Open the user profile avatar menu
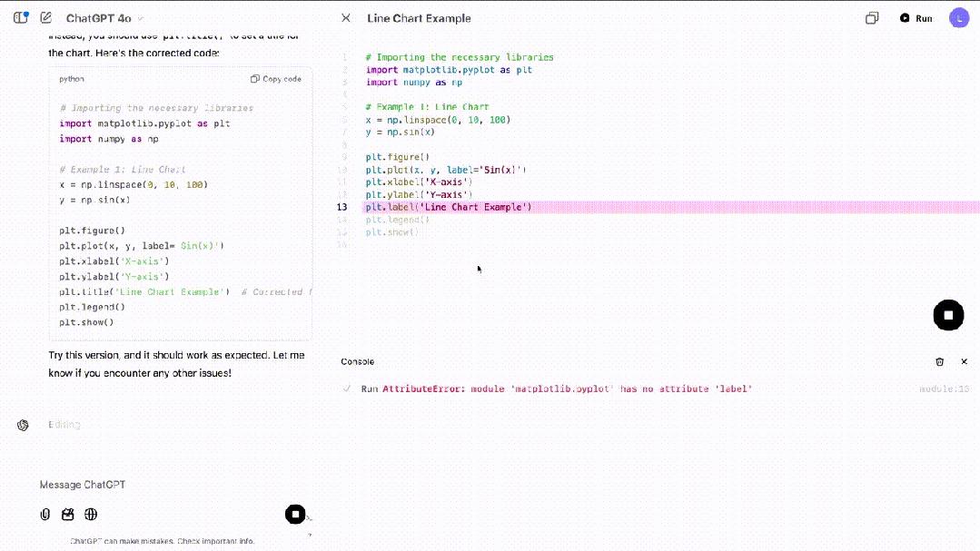Image resolution: width=980 pixels, height=551 pixels. point(959,18)
